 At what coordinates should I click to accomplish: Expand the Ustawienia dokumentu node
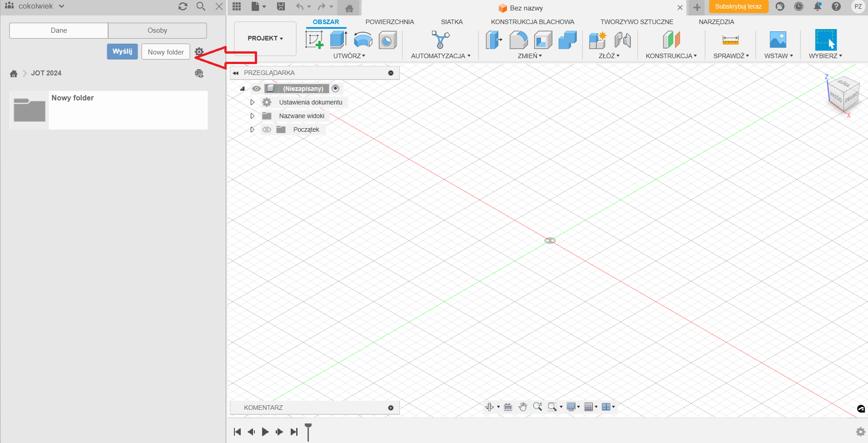253,102
